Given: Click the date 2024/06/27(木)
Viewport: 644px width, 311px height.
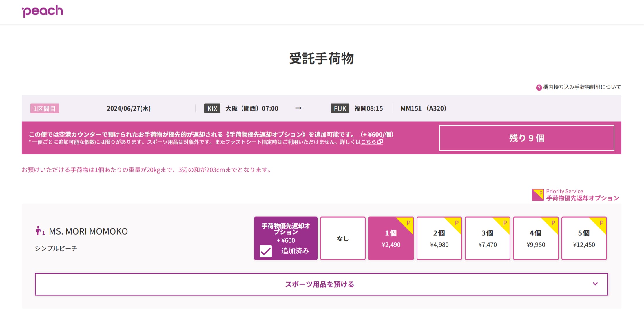Looking at the screenshot, I should click(129, 108).
